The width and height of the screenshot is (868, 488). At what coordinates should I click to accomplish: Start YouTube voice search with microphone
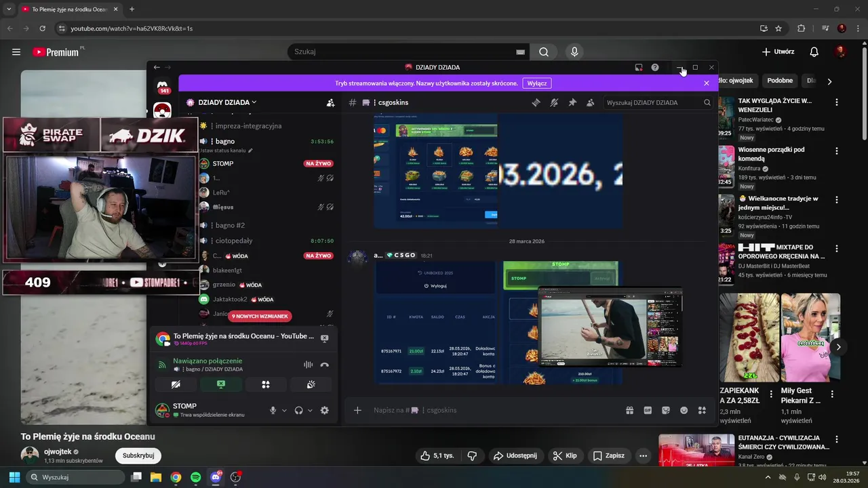click(x=574, y=52)
